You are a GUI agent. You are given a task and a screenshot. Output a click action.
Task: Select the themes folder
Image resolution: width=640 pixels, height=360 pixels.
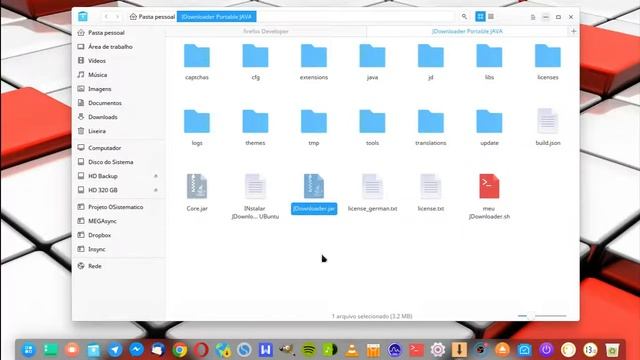[x=255, y=122]
